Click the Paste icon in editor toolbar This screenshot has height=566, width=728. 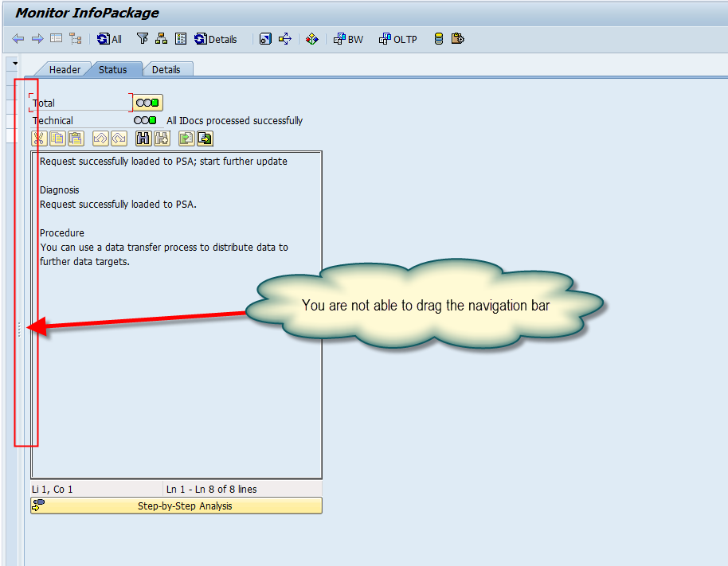pyautogui.click(x=76, y=139)
